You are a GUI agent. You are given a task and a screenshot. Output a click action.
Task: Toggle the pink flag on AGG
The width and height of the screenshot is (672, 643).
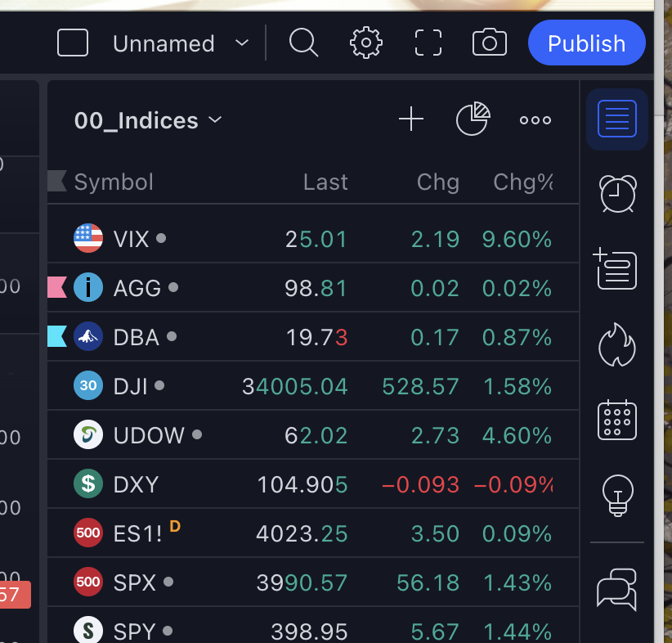(57, 287)
